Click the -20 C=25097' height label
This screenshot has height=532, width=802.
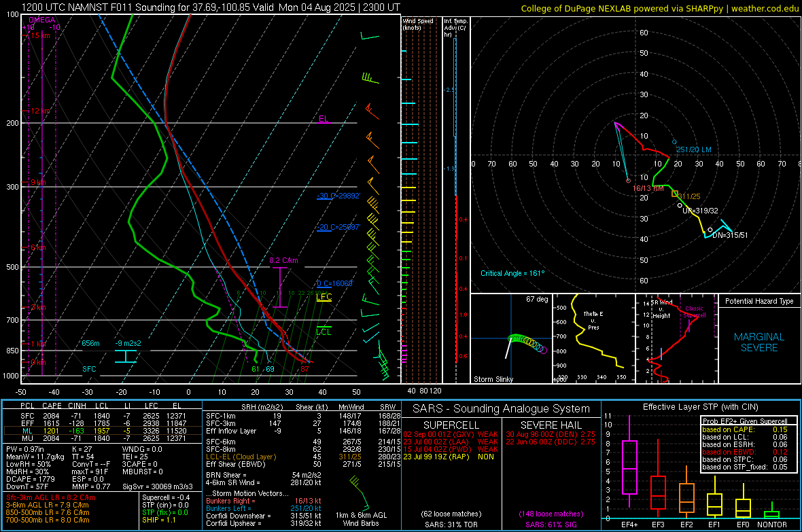338,227
